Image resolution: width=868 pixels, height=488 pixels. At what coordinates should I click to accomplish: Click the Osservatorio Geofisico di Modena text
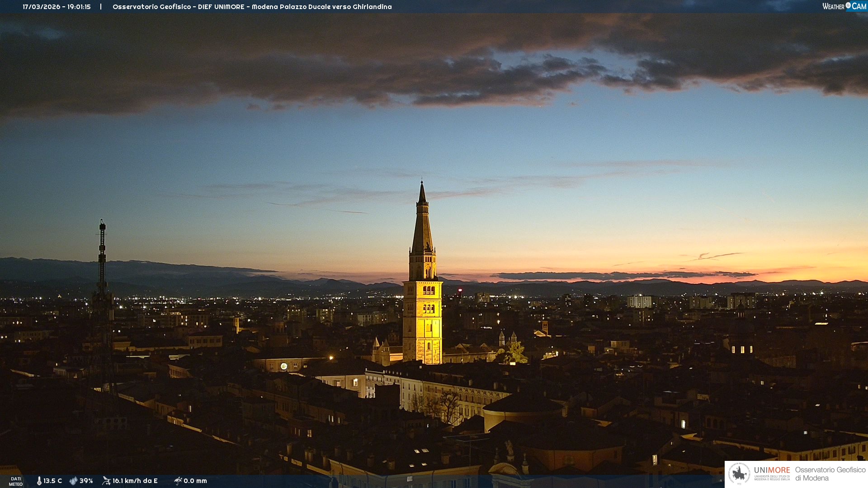(830, 474)
